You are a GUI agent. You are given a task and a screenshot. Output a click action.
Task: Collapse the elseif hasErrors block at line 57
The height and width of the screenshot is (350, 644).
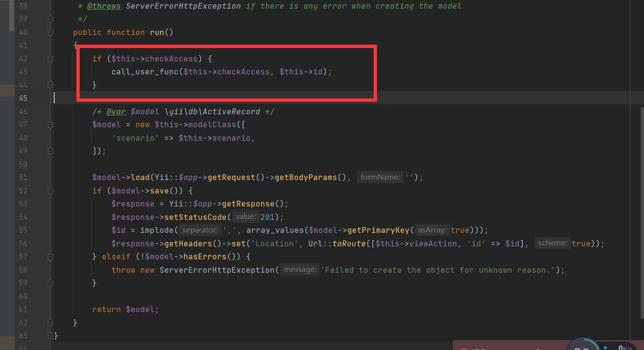(x=50, y=257)
